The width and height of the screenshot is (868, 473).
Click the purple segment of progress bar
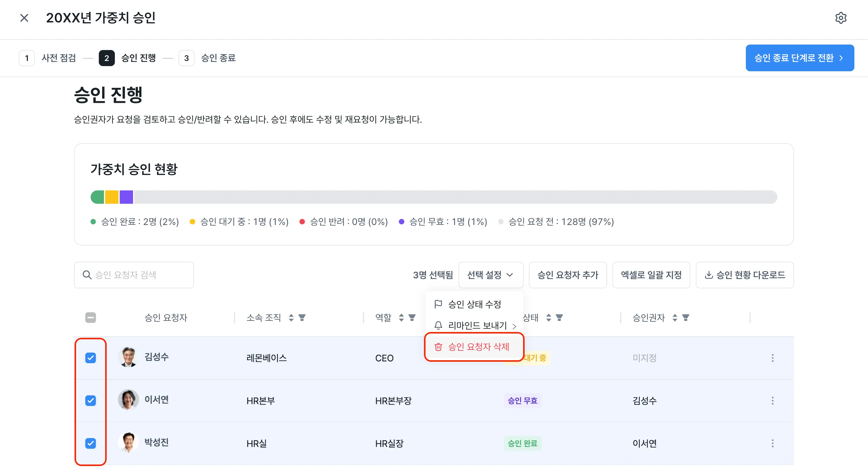tap(126, 197)
